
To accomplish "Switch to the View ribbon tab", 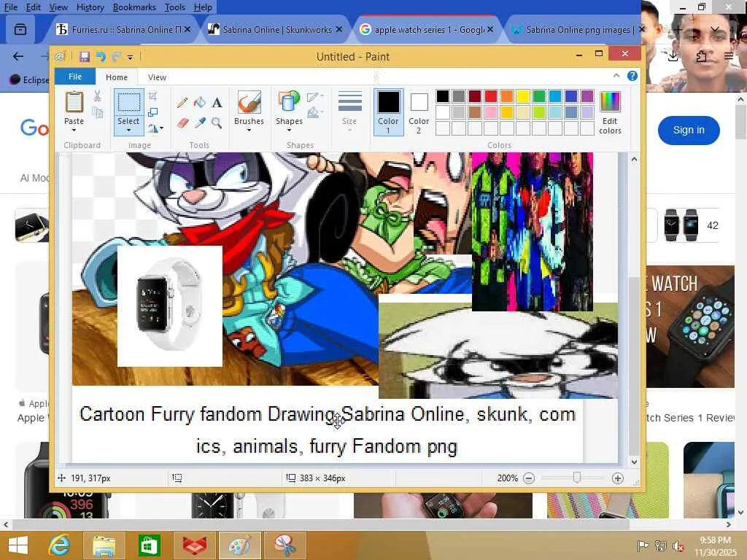I will tap(157, 77).
